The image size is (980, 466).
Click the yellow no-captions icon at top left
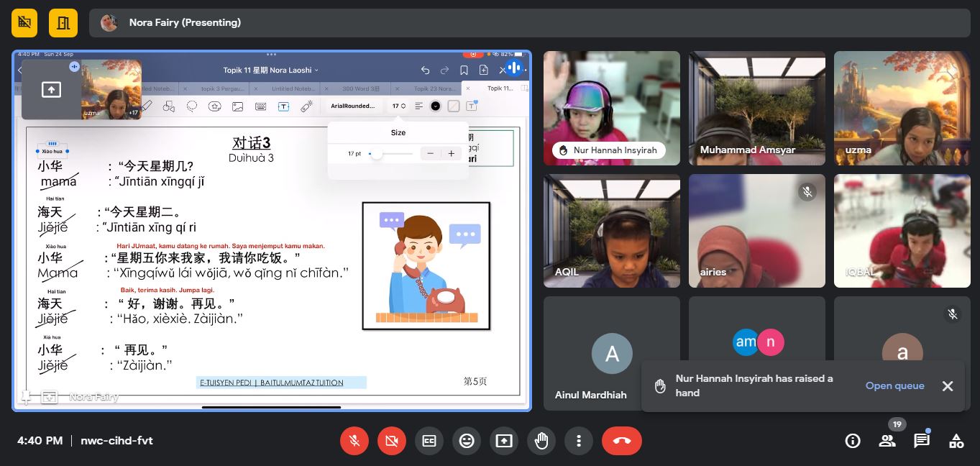tap(24, 23)
